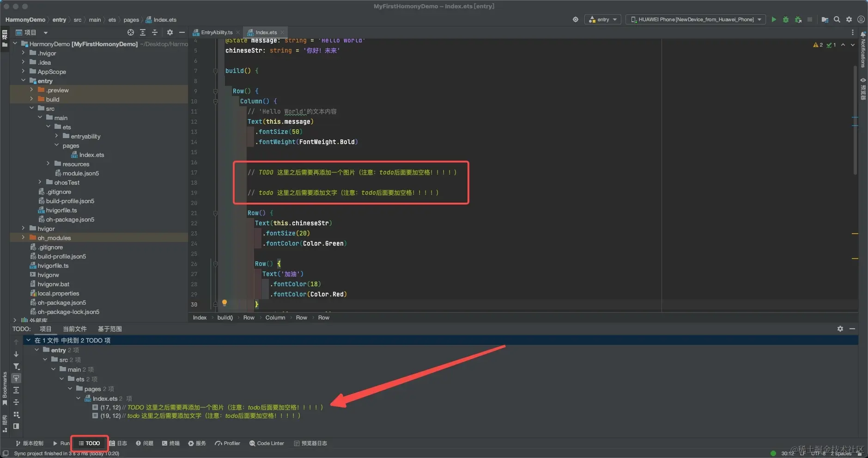The width and height of the screenshot is (868, 458).
Task: Go to previous TODO up arrow
Action: 16,342
